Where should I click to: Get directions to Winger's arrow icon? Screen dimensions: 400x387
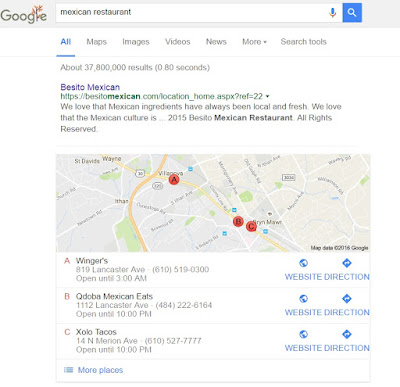347,263
